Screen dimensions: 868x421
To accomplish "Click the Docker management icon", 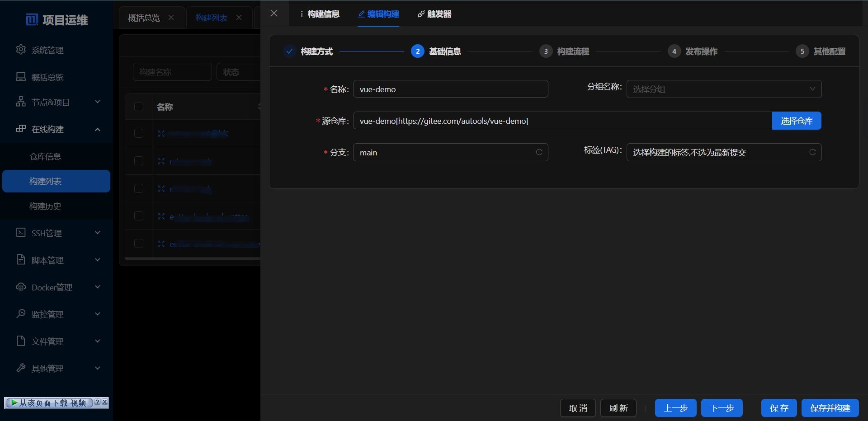I will coord(21,287).
